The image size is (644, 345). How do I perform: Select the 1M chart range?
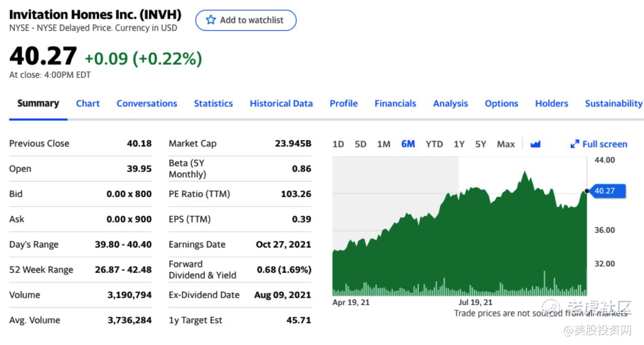pyautogui.click(x=384, y=144)
